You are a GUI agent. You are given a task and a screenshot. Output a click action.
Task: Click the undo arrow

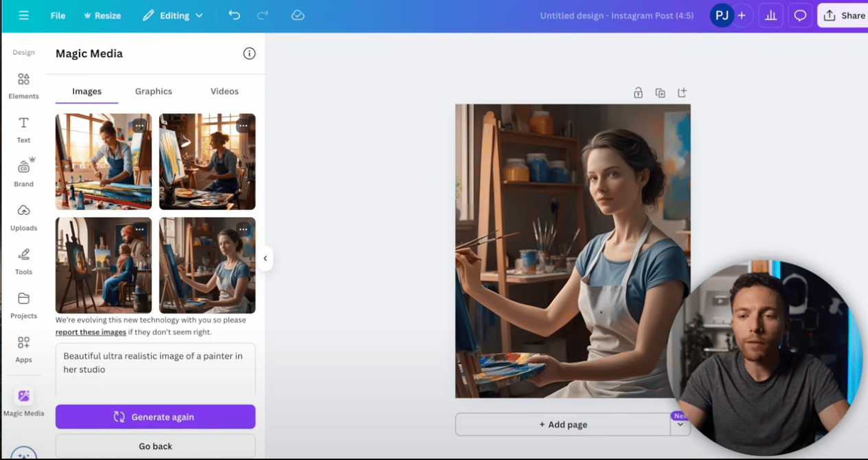coord(234,15)
